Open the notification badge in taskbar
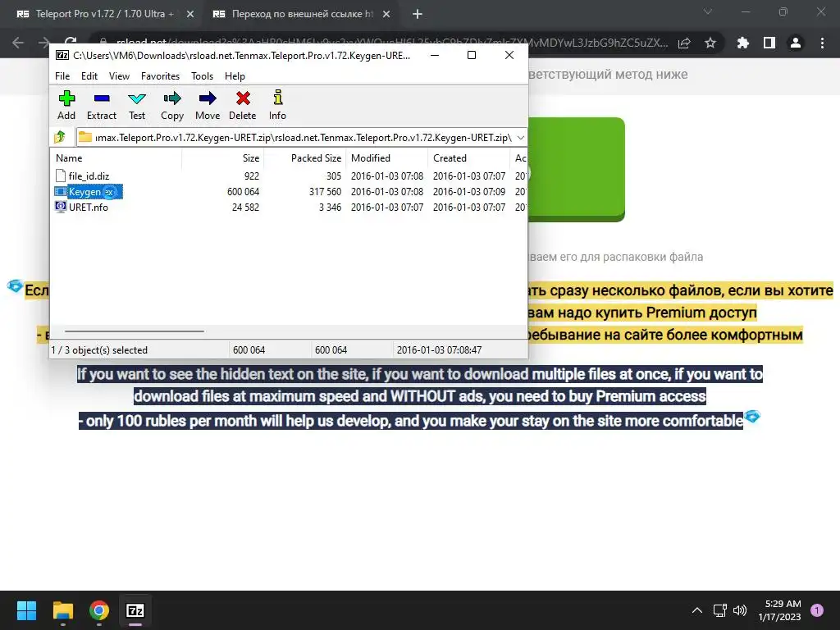This screenshot has height=630, width=840. (x=817, y=610)
